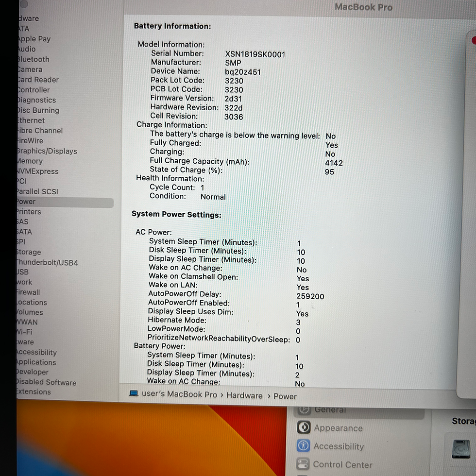Open Card Reader in the sidebar
476x476 pixels.
38,80
